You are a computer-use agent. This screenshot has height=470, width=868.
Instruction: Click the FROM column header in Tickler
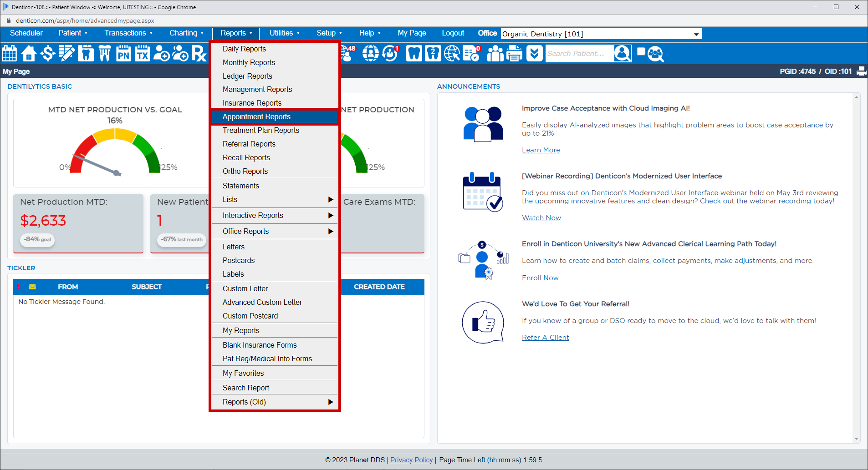point(68,287)
